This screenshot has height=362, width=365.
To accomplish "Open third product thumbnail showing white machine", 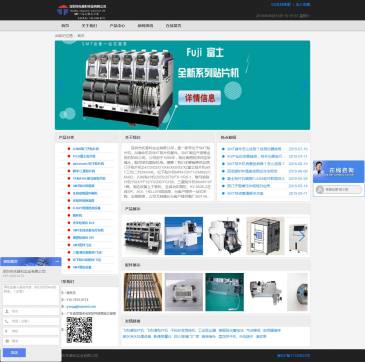I will point(224,236).
